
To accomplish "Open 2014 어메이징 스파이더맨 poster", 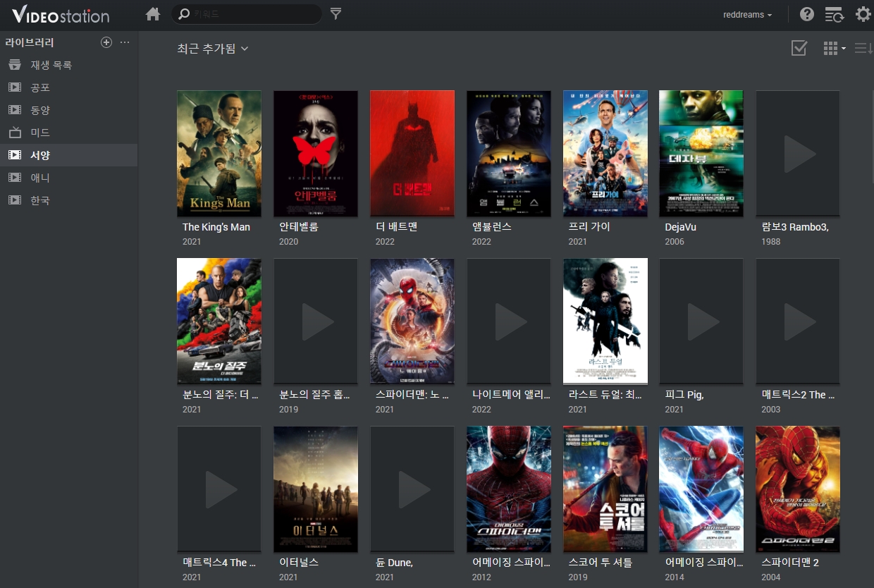I will 701,489.
